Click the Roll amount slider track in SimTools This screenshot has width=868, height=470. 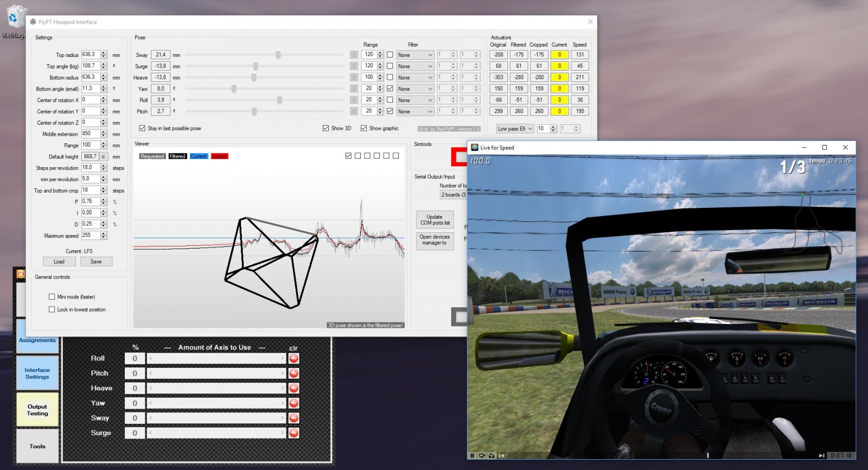pos(216,359)
